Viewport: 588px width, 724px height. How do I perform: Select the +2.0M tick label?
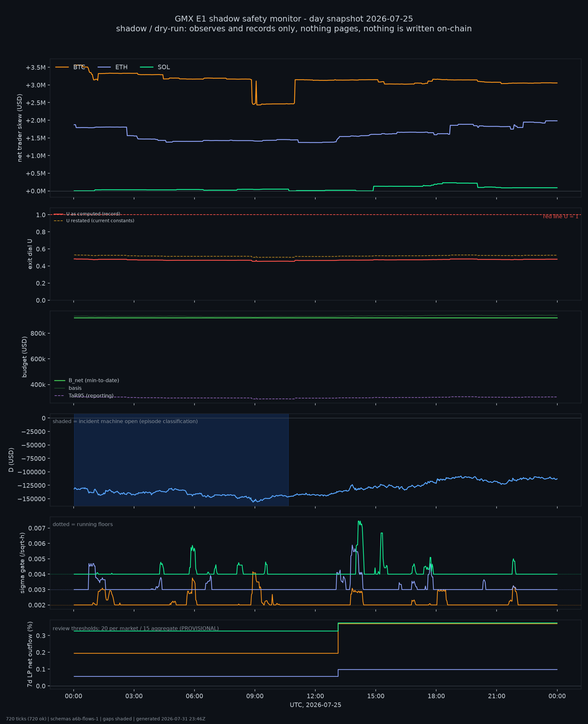pos(36,120)
